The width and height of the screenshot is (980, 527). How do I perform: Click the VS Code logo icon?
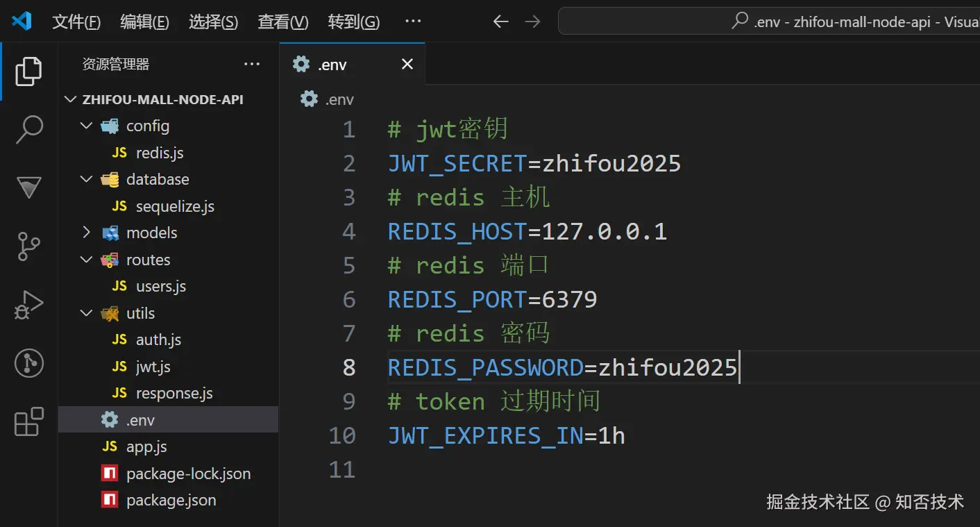(x=22, y=22)
